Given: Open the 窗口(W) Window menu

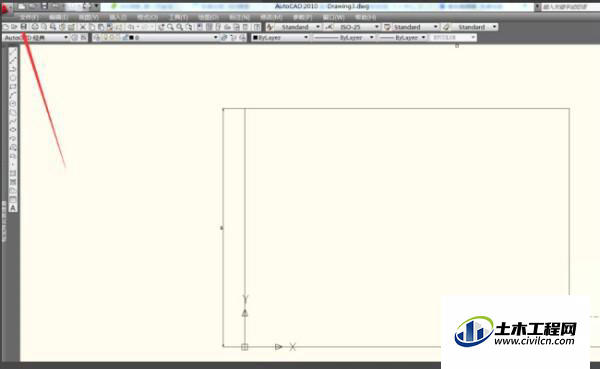Looking at the screenshot, I should (x=334, y=17).
